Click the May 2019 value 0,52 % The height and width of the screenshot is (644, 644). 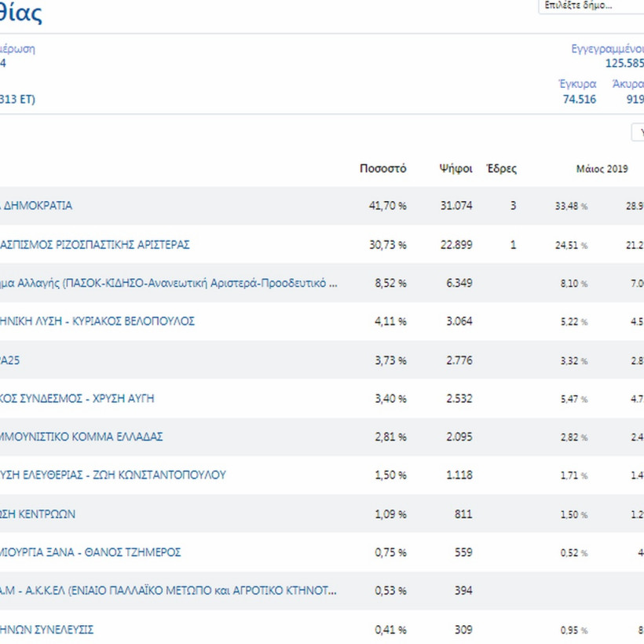574,553
